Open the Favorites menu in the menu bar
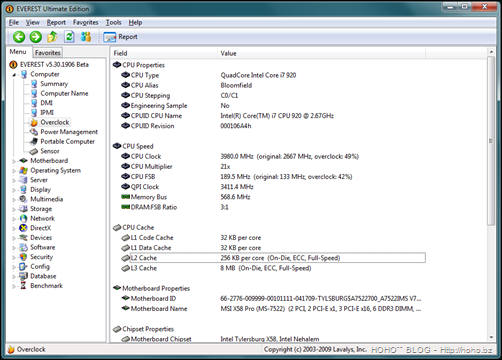The height and width of the screenshot is (360, 502). click(86, 22)
